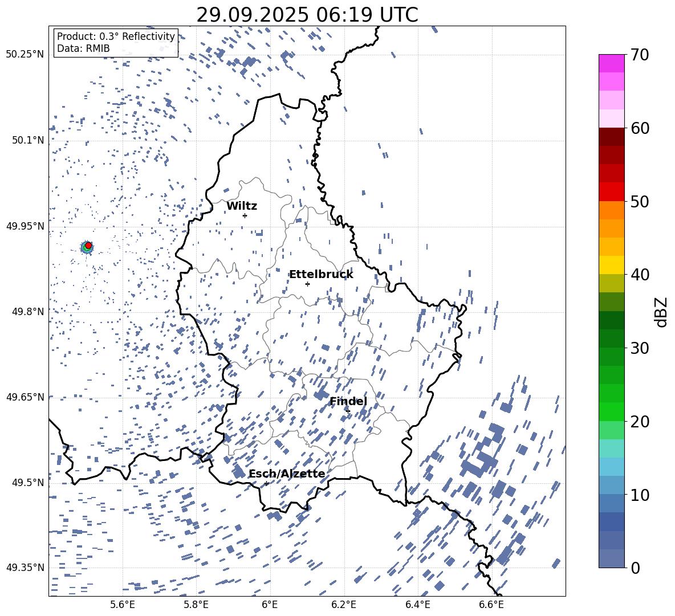Click the Product: 0.3° Reflectivity text
675x616 pixels.
tap(116, 36)
